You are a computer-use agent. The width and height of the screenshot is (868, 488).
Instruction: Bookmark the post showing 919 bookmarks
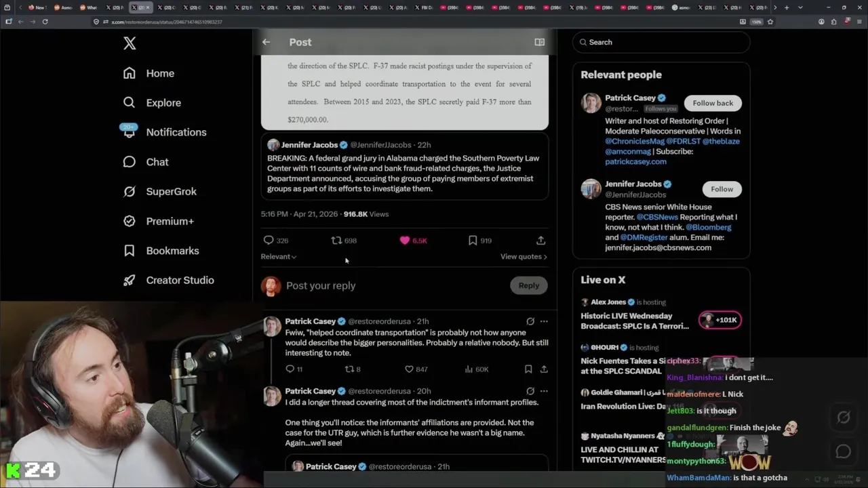(479, 241)
